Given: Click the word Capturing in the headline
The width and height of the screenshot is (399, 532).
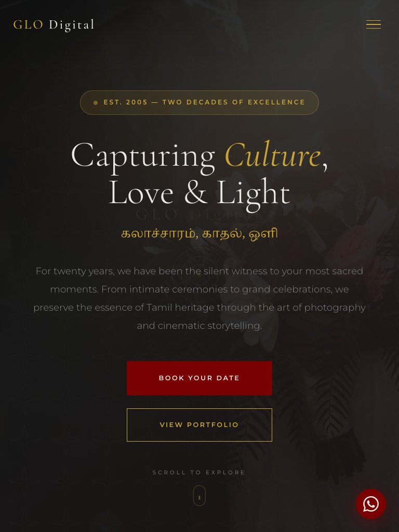Looking at the screenshot, I should click(x=143, y=156).
